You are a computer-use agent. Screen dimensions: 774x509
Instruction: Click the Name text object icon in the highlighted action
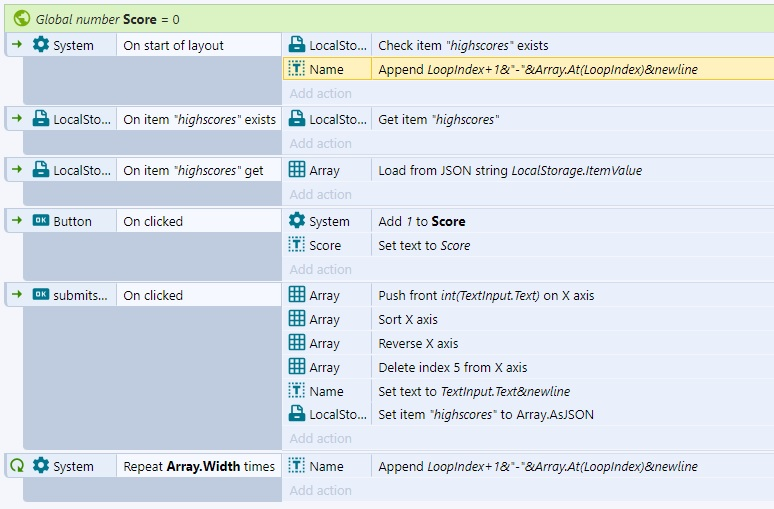(297, 69)
